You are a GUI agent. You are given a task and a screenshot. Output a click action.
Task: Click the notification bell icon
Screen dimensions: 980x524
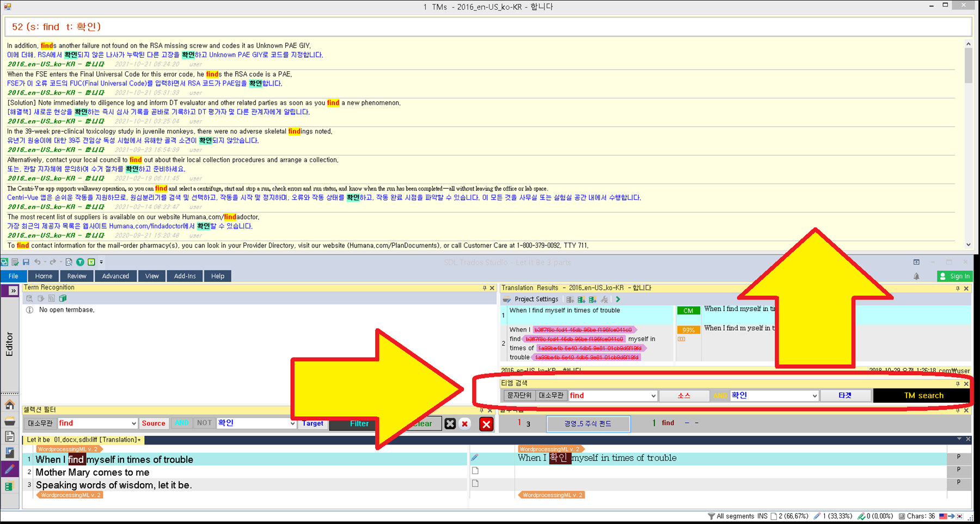[x=916, y=276]
